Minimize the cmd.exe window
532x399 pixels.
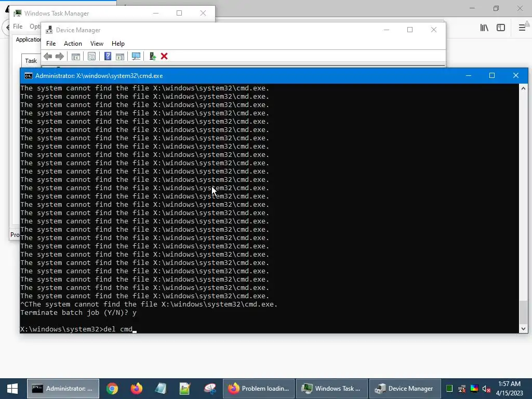pyautogui.click(x=469, y=75)
